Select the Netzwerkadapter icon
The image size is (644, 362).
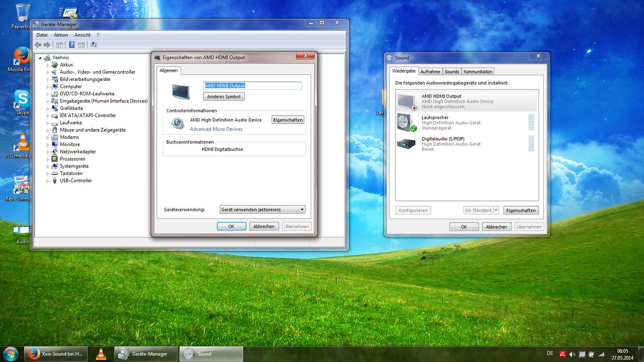point(55,152)
